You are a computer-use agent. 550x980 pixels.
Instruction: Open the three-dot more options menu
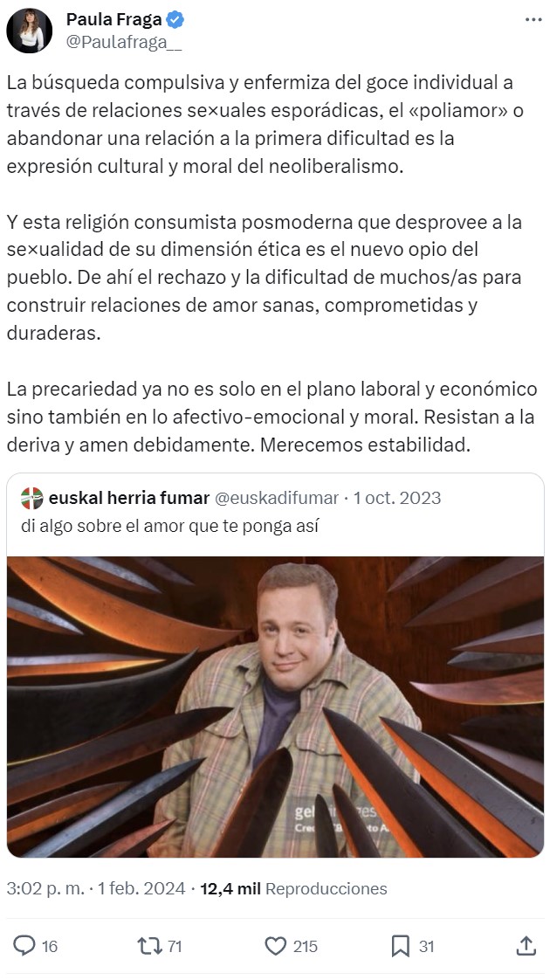533,20
